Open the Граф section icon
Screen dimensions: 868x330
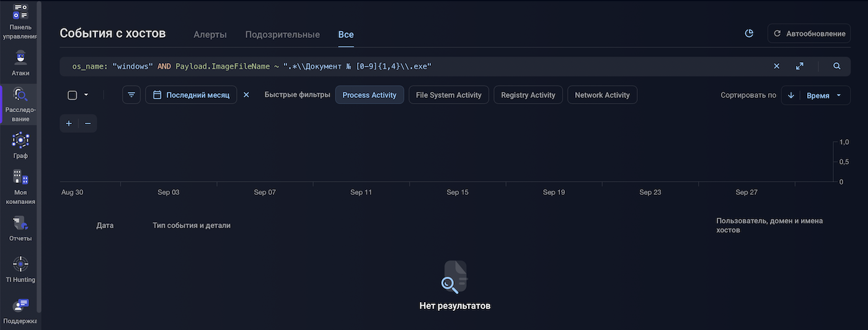(x=20, y=141)
